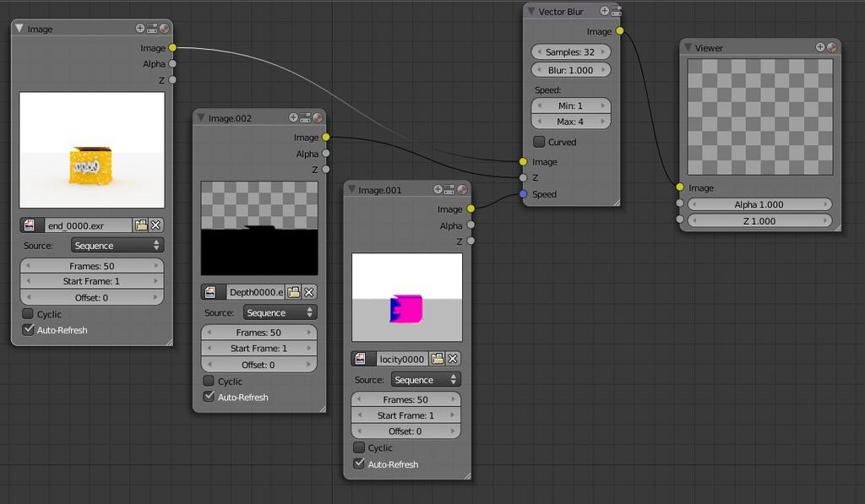Enable Cyclic checkbox in Image.002 node

pos(209,381)
